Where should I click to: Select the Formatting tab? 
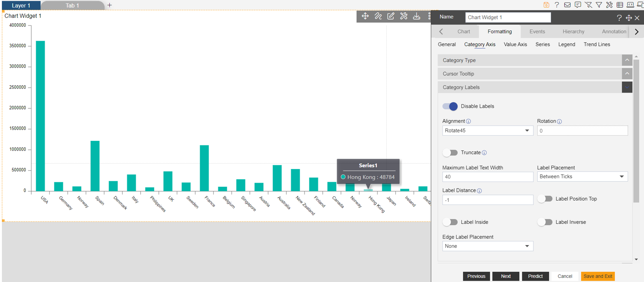click(500, 32)
